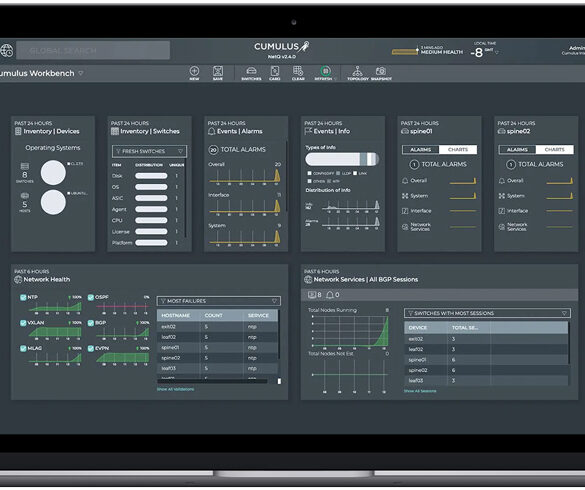
Task: Click the Interface icon on spine01
Action: [x=405, y=211]
